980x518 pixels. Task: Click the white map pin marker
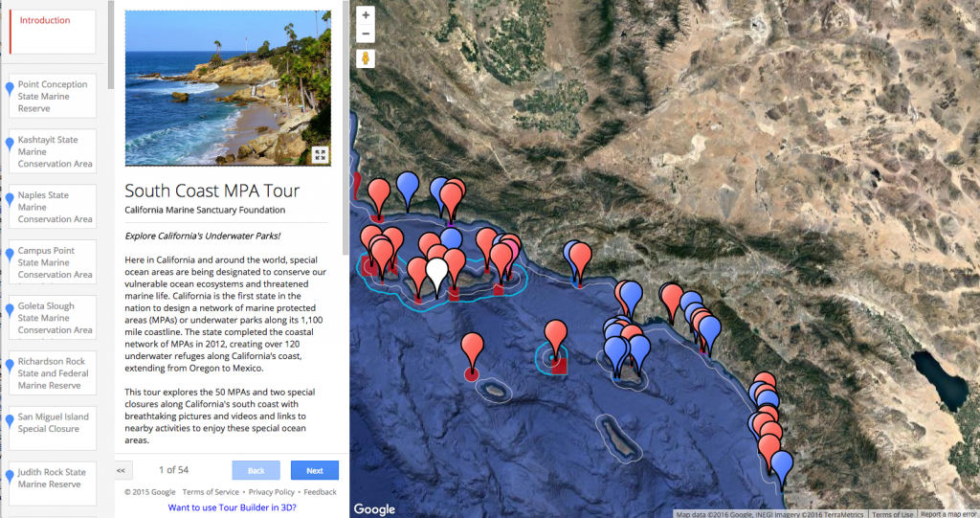436,272
